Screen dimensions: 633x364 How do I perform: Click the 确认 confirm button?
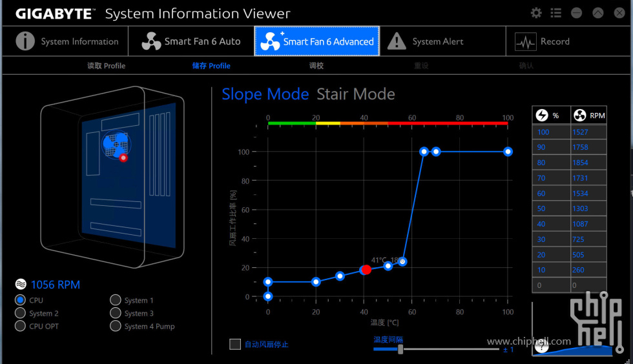click(526, 66)
